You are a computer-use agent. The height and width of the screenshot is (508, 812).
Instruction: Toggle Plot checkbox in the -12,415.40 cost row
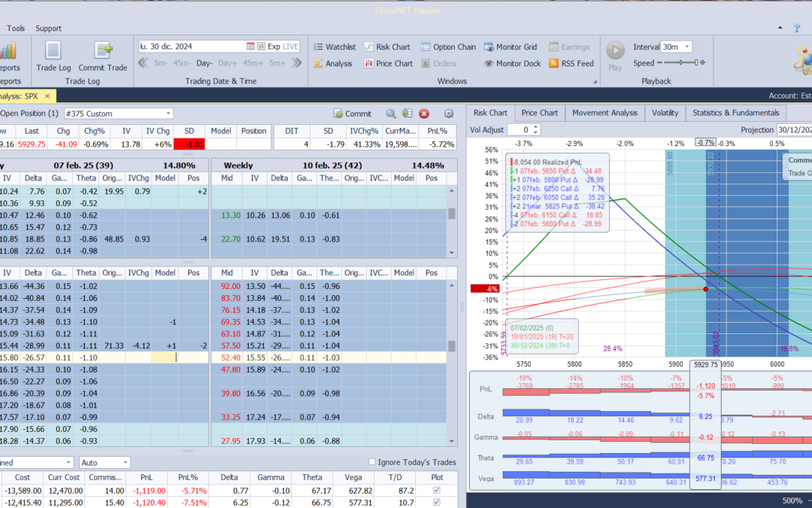pyautogui.click(x=437, y=502)
